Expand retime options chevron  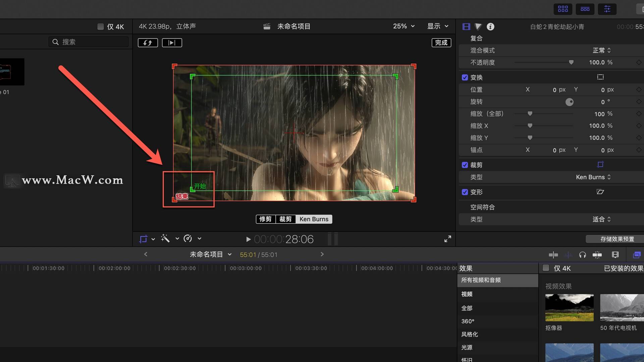tap(200, 239)
